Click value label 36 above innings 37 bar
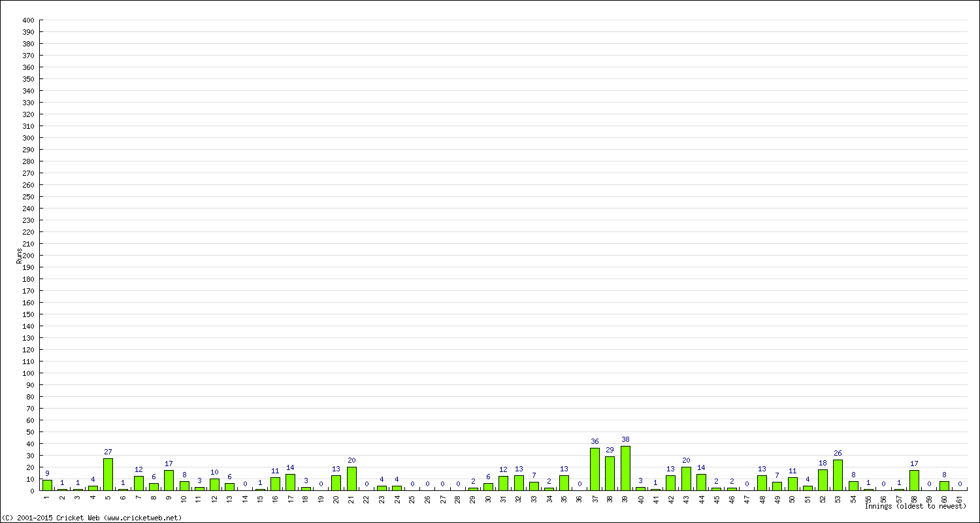This screenshot has width=980, height=523. pos(595,442)
